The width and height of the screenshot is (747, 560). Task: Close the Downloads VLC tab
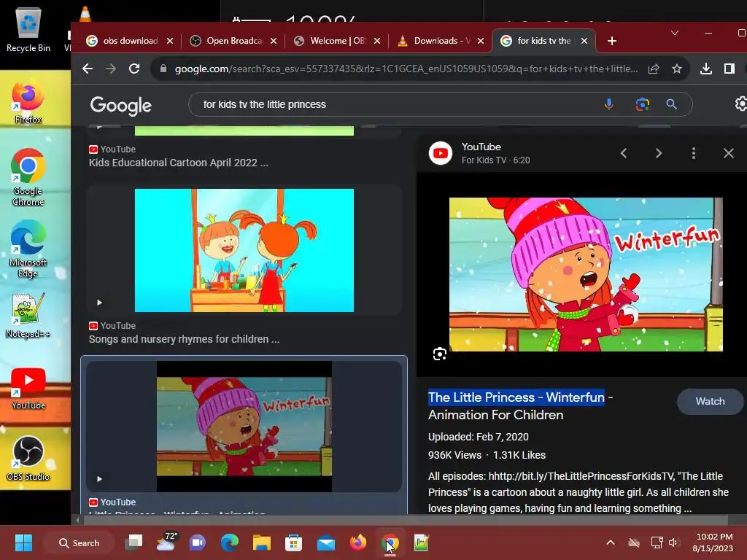point(481,41)
